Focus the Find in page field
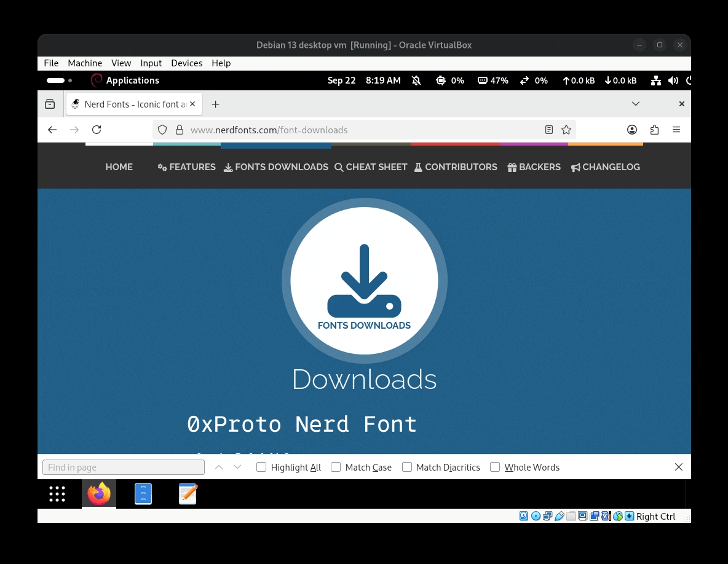The image size is (728, 564). (124, 467)
